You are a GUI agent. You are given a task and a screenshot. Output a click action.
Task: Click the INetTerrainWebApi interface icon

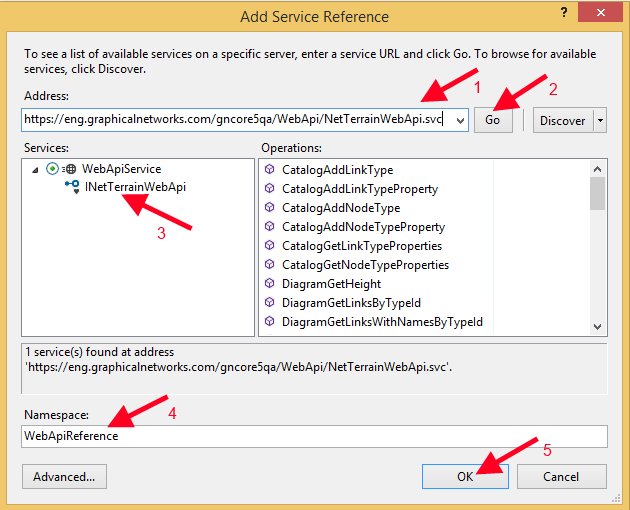click(71, 187)
